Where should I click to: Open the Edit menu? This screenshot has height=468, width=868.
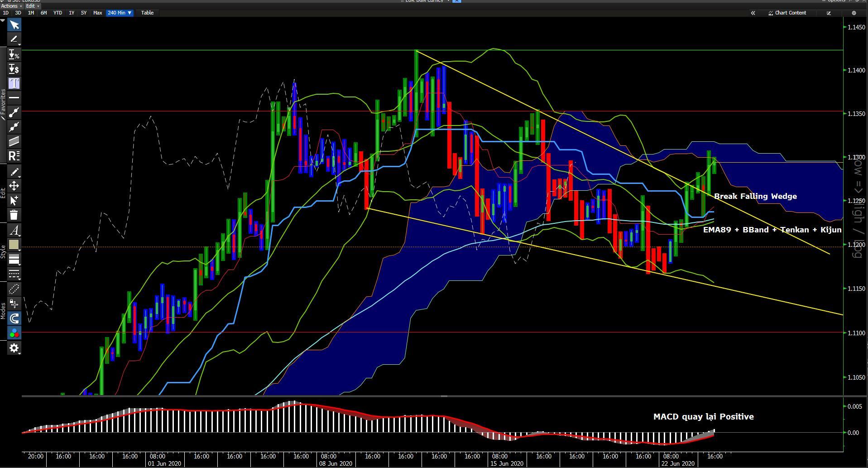click(x=32, y=6)
